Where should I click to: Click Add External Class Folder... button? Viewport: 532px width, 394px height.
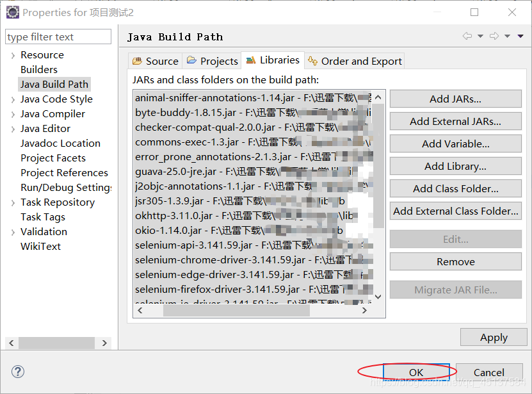[456, 211]
